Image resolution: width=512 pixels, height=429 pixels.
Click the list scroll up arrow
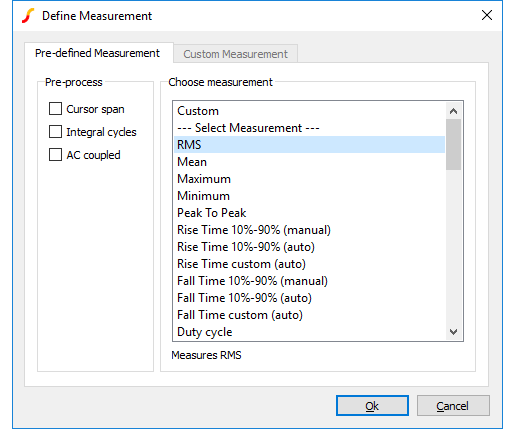point(453,111)
